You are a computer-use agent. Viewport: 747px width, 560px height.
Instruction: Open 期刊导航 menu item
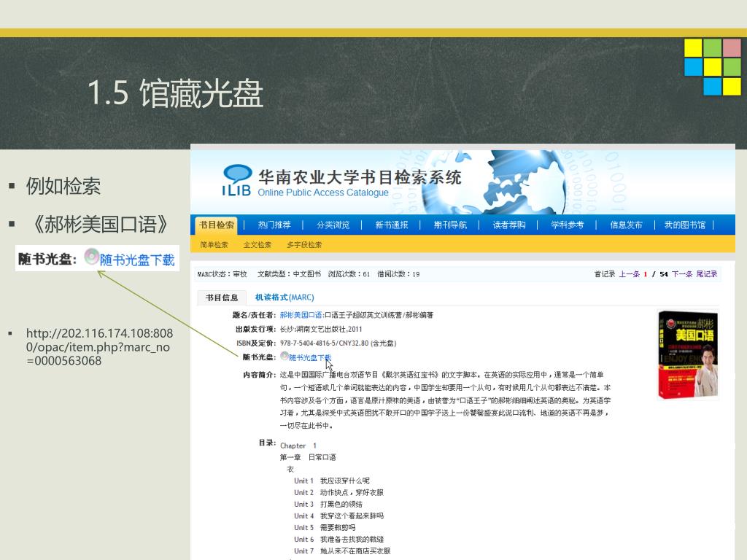tap(450, 225)
